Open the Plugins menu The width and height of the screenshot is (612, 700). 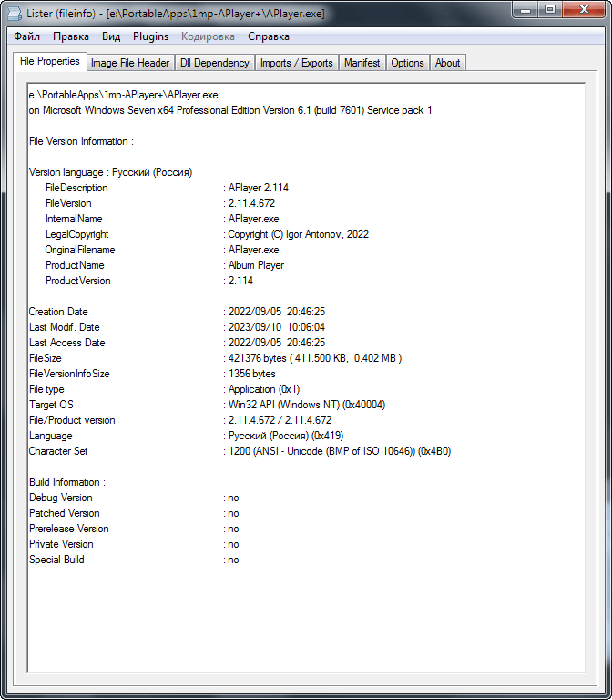pos(150,36)
